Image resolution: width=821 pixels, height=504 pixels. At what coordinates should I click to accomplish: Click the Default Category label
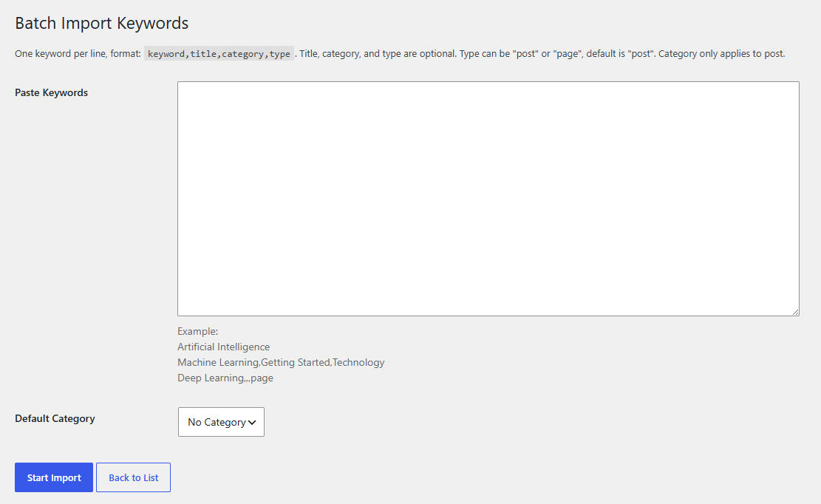point(55,419)
